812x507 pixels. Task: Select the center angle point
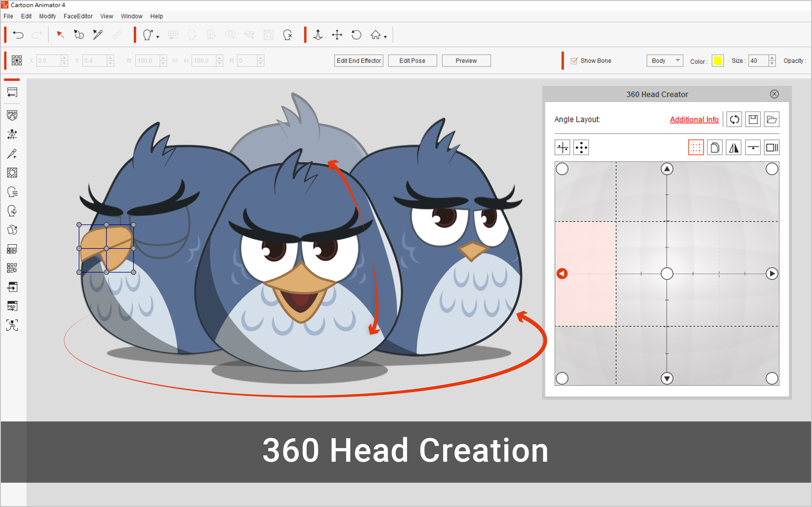click(667, 273)
